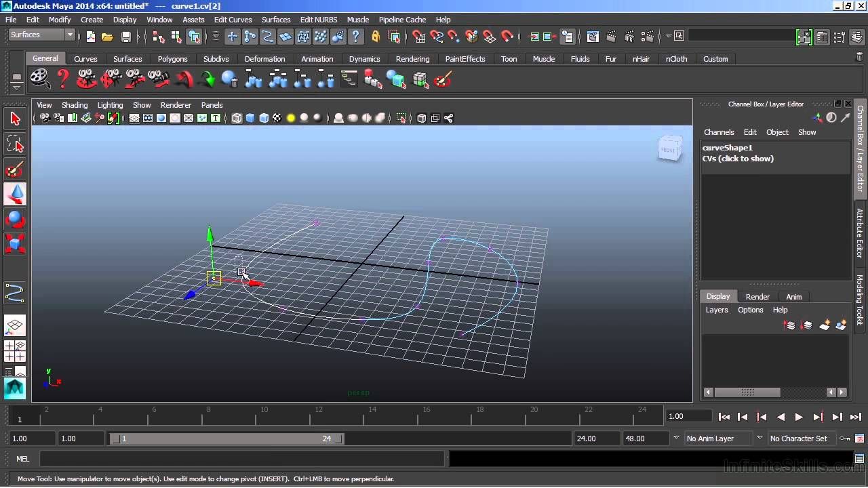Toggle textured display checker icon

pyautogui.click(x=277, y=118)
